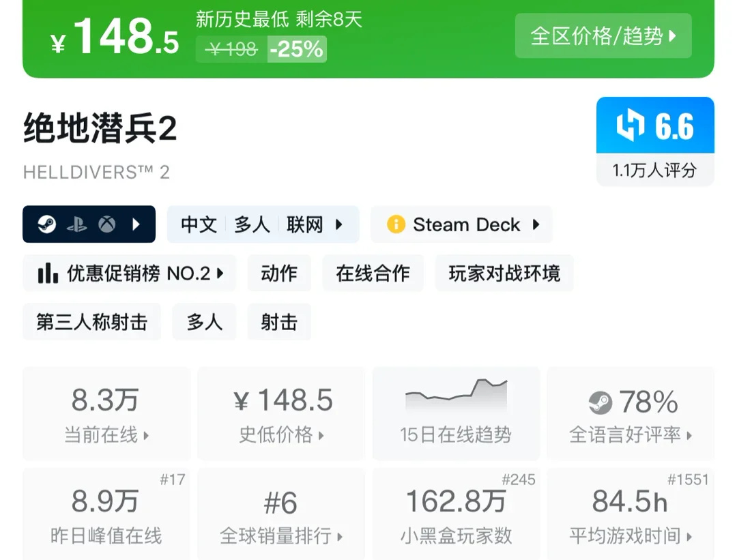This screenshot has width=737, height=560.
Task: Open 平均游戏时间 84.5h details
Action: coord(631,514)
